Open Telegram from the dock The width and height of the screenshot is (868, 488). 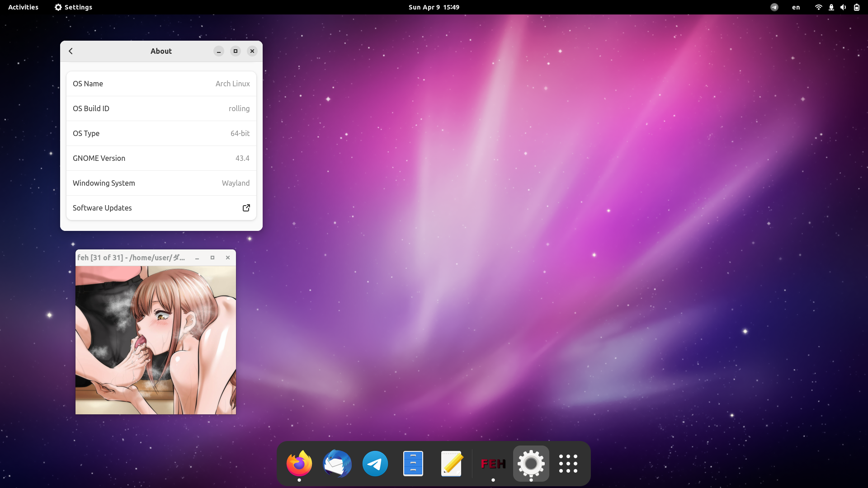375,464
